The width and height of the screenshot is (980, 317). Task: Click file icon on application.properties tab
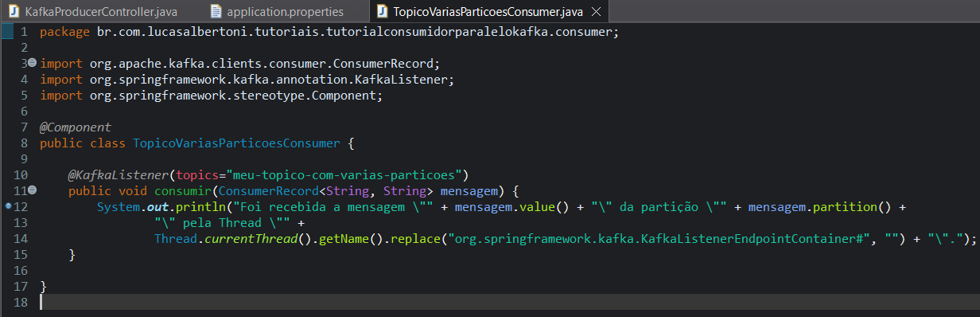216,12
